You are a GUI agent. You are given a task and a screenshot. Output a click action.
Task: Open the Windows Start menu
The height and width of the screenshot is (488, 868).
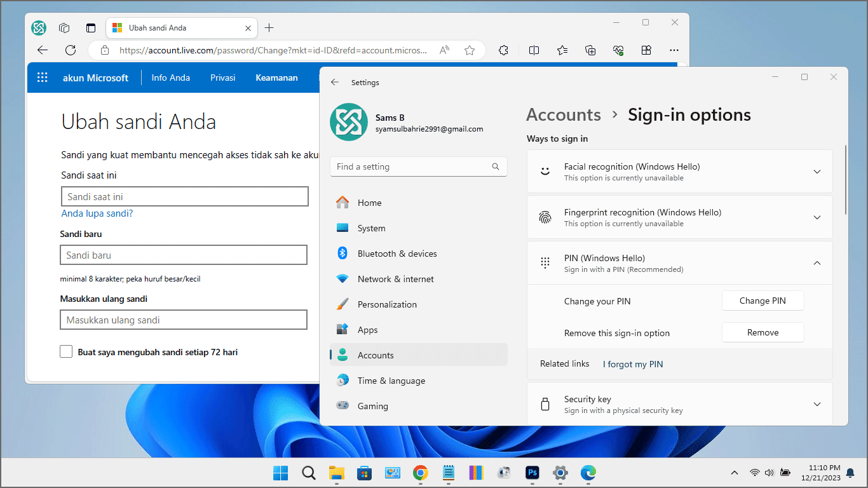(x=280, y=473)
